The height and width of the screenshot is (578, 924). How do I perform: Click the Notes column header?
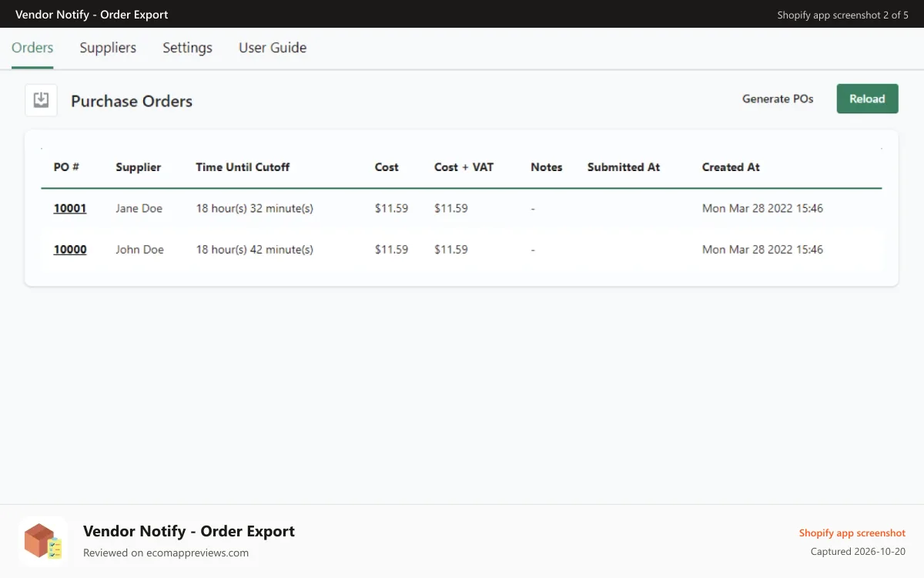pyautogui.click(x=547, y=167)
